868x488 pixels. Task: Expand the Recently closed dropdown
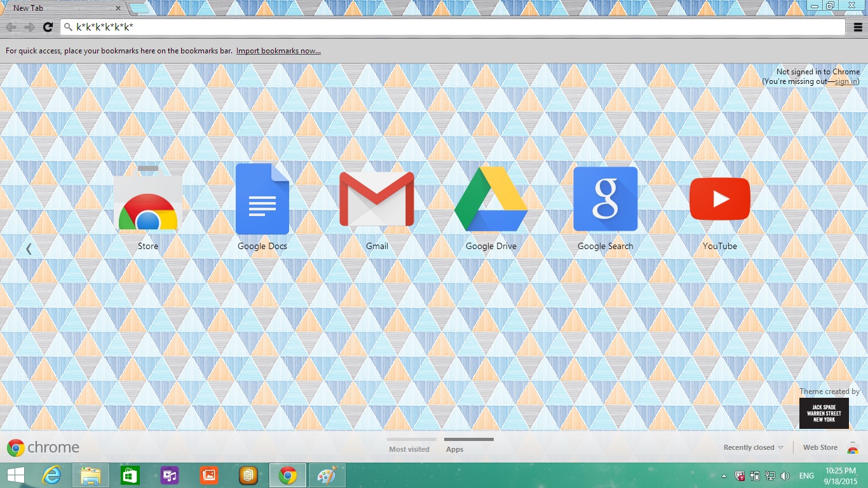tap(754, 447)
